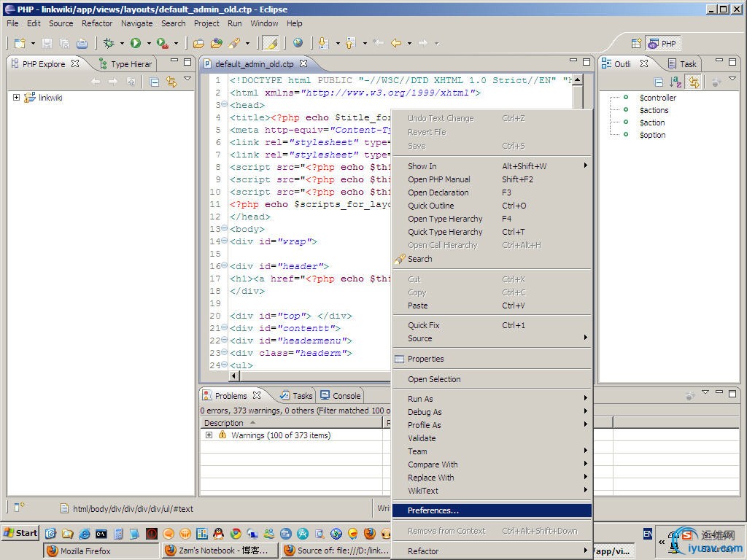Click Collapse All in Outline view

click(659, 82)
